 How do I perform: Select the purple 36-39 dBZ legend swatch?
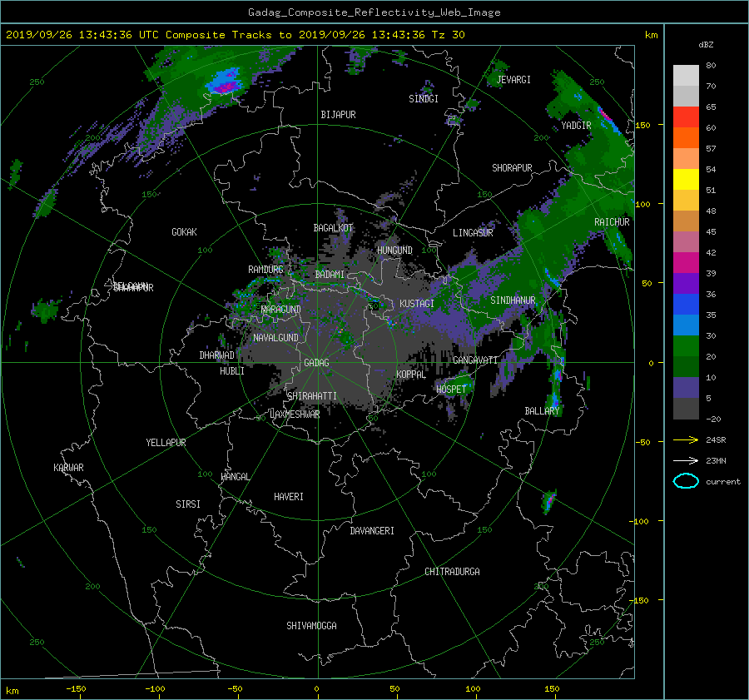686,284
